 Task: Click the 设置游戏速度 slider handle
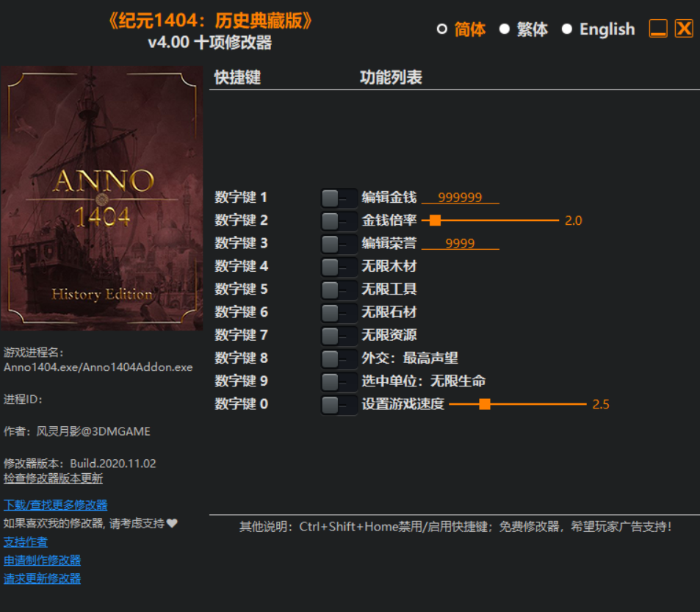pos(485,404)
